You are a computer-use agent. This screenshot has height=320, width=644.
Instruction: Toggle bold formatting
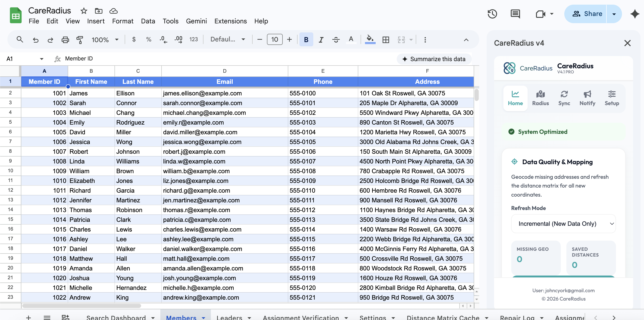coord(306,39)
